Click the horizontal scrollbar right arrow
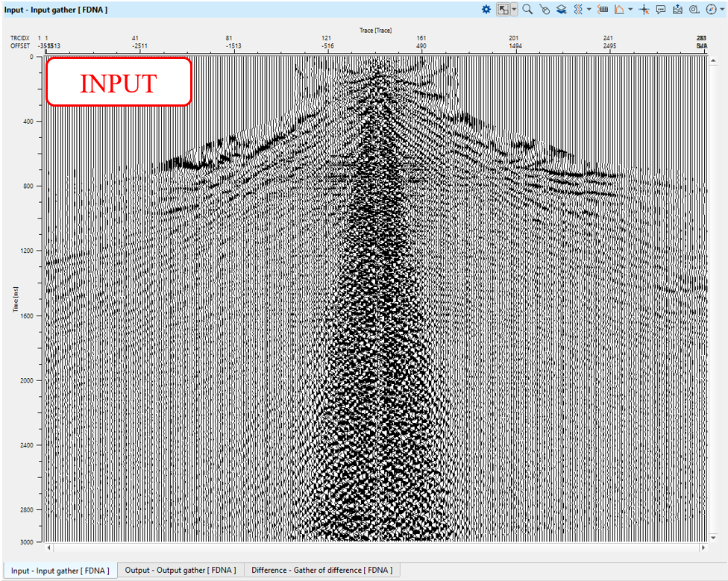728x581 pixels. pyautogui.click(x=703, y=548)
